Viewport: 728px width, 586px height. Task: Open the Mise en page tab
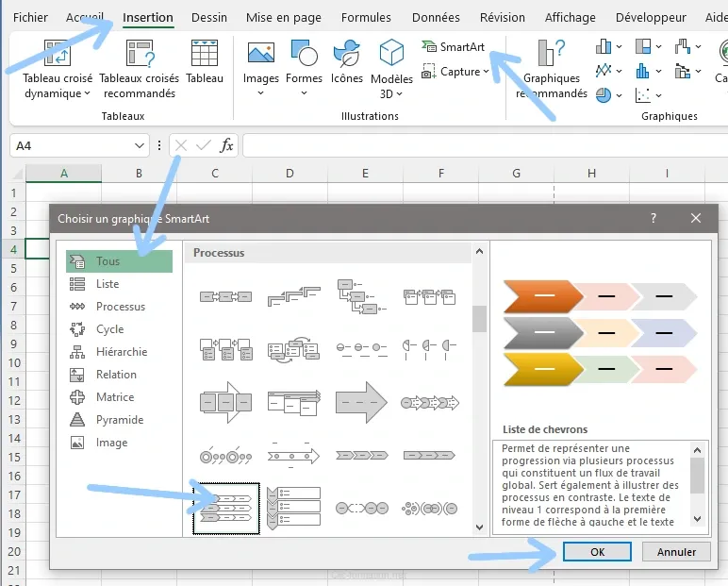coord(283,17)
